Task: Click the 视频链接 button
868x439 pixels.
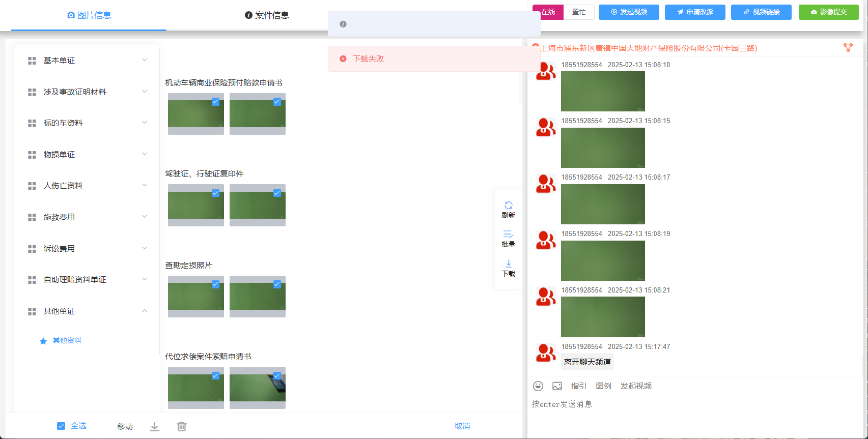Action: [x=761, y=12]
